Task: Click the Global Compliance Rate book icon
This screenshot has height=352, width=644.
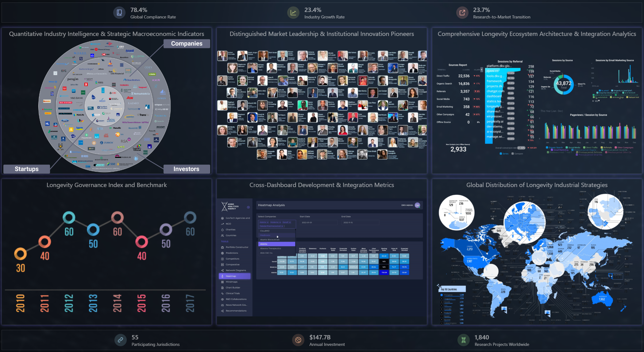Action: (119, 13)
